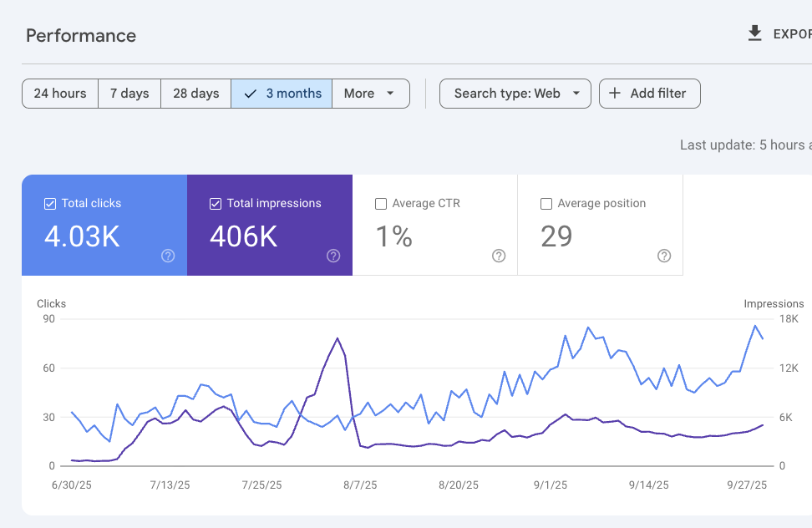The image size is (812, 528).
Task: Click checkmark icon on 3 months
Action: click(x=250, y=94)
